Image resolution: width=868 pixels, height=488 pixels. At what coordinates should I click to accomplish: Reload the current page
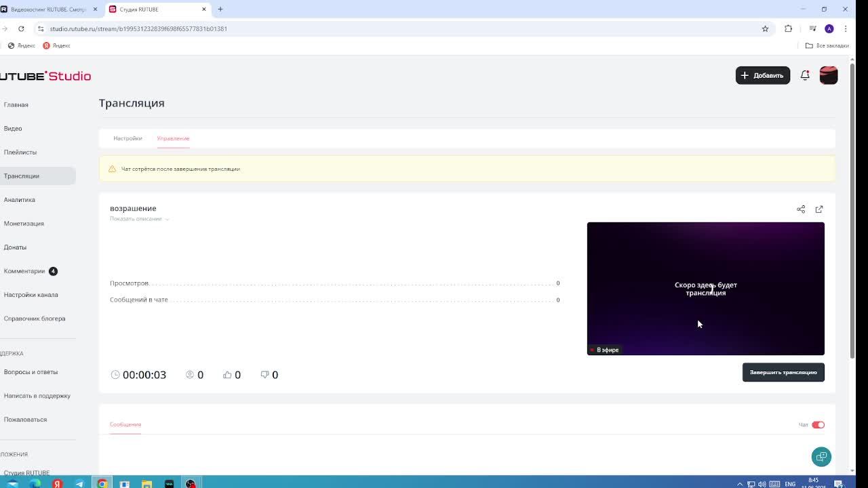[21, 28]
